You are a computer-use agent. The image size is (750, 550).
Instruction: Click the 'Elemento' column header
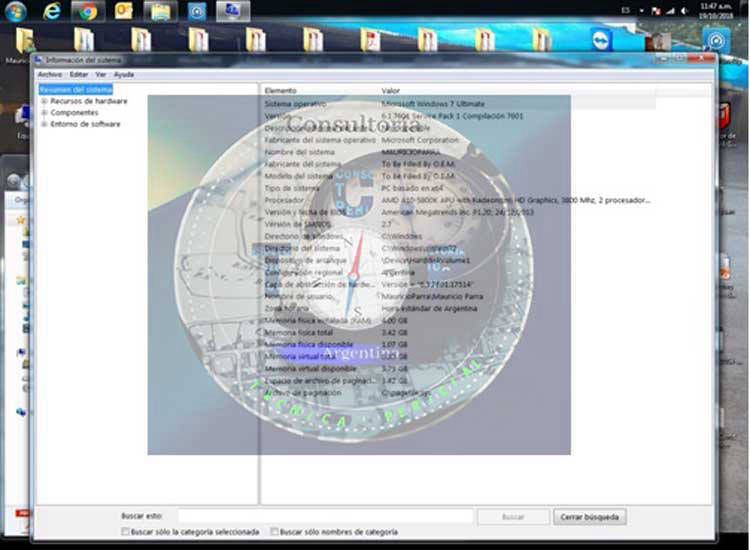pos(281,90)
